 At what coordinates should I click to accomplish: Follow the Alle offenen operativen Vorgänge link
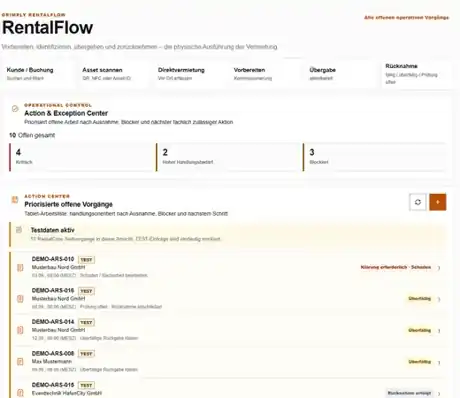tap(406, 17)
